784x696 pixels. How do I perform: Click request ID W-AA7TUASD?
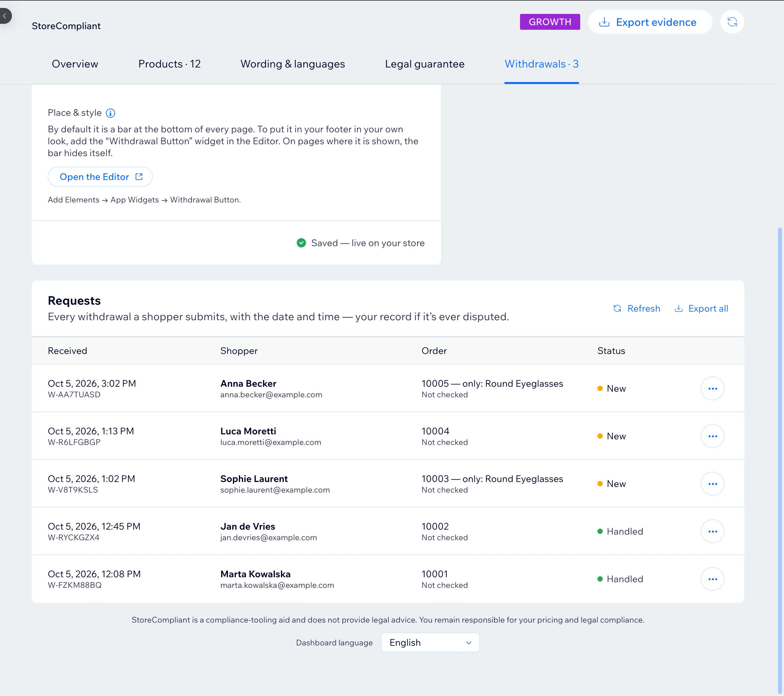tap(74, 395)
